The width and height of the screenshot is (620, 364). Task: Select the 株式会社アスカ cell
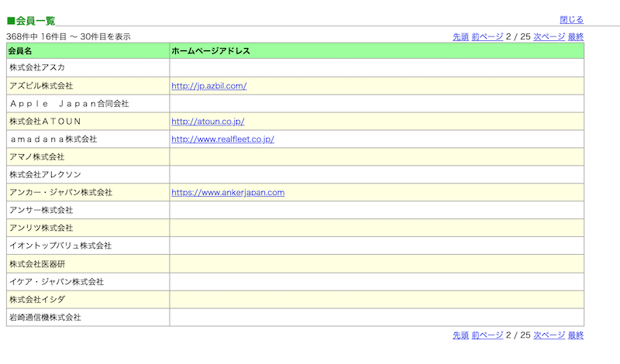click(88, 67)
